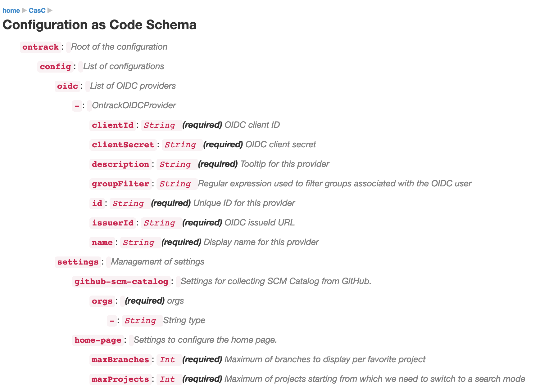Click the String type of description
Image resolution: width=549 pixels, height=392 pixels.
click(175, 164)
